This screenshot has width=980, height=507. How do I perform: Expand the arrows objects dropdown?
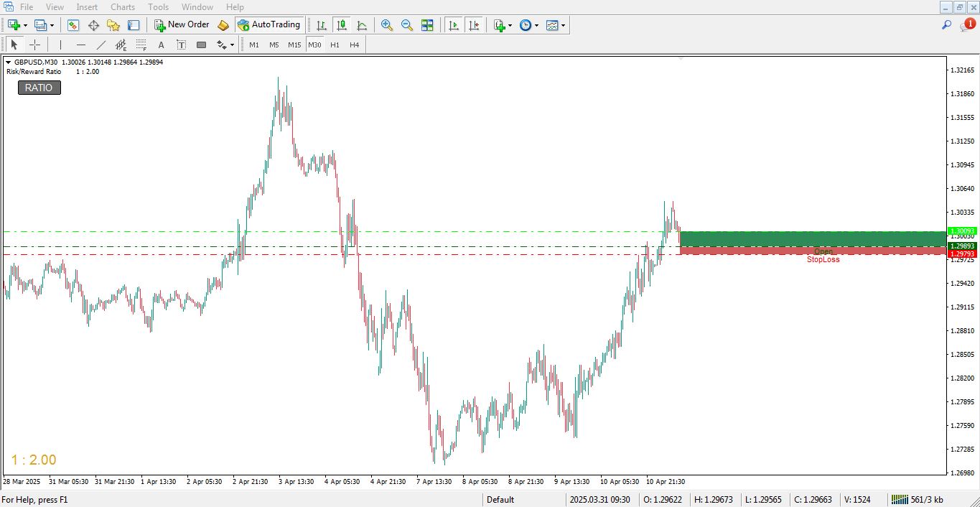232,45
